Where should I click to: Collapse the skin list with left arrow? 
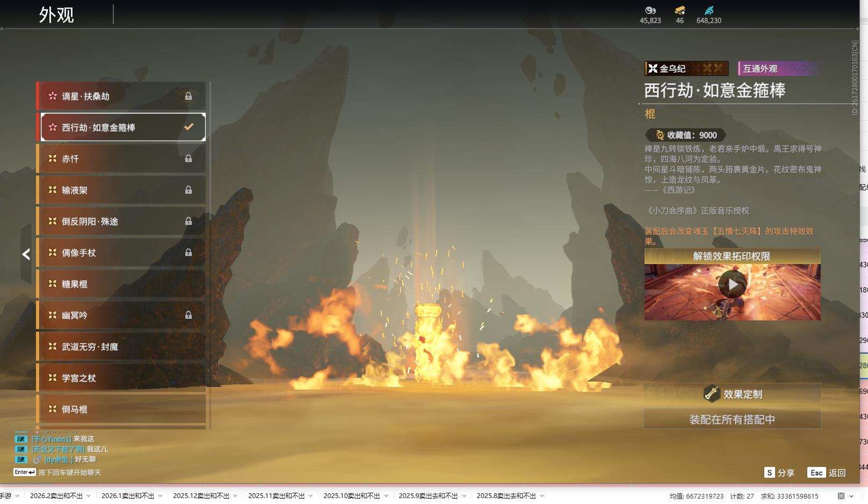click(x=26, y=254)
